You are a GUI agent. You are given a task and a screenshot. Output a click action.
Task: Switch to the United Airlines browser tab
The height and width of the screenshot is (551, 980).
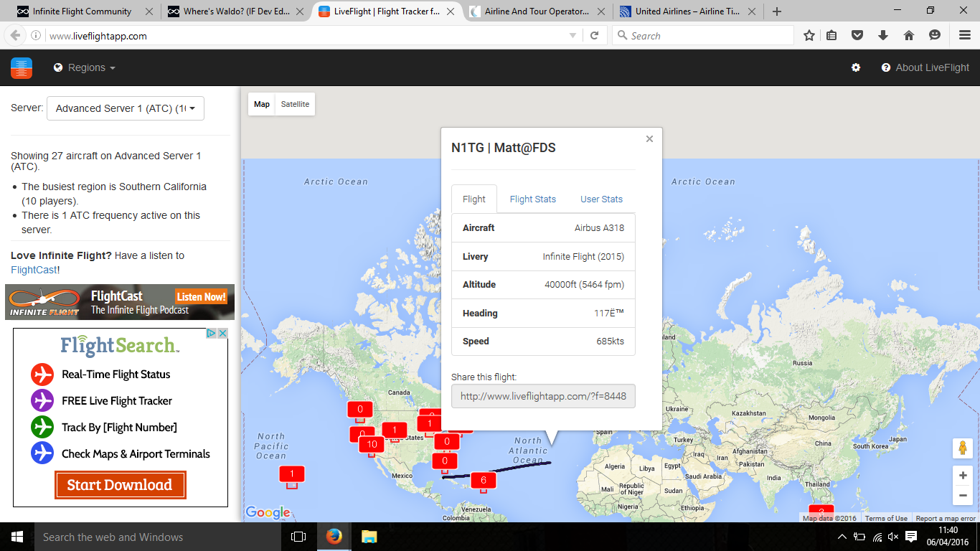coord(687,11)
